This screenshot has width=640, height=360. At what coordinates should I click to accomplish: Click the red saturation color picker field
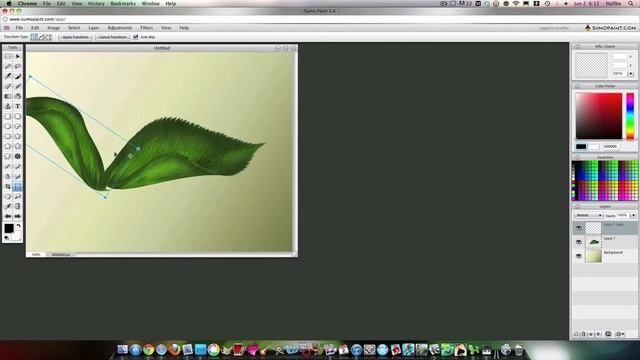tap(599, 116)
